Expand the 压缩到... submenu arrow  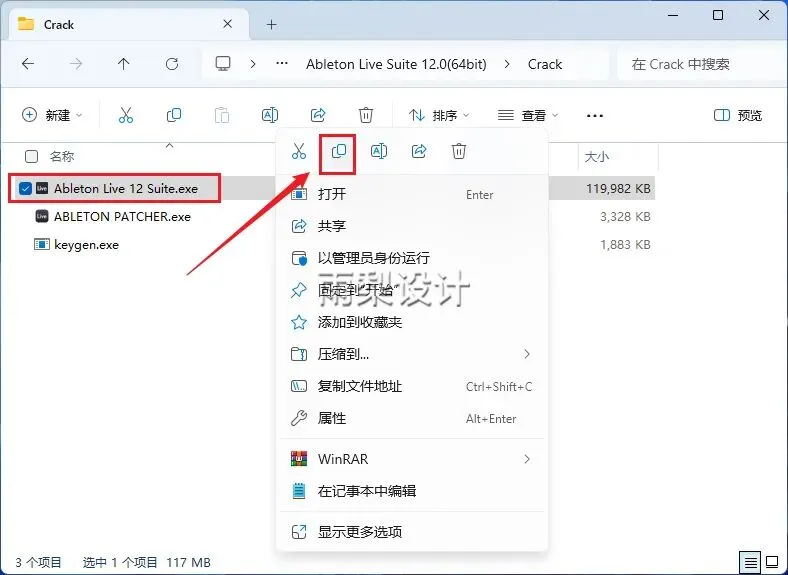point(527,354)
